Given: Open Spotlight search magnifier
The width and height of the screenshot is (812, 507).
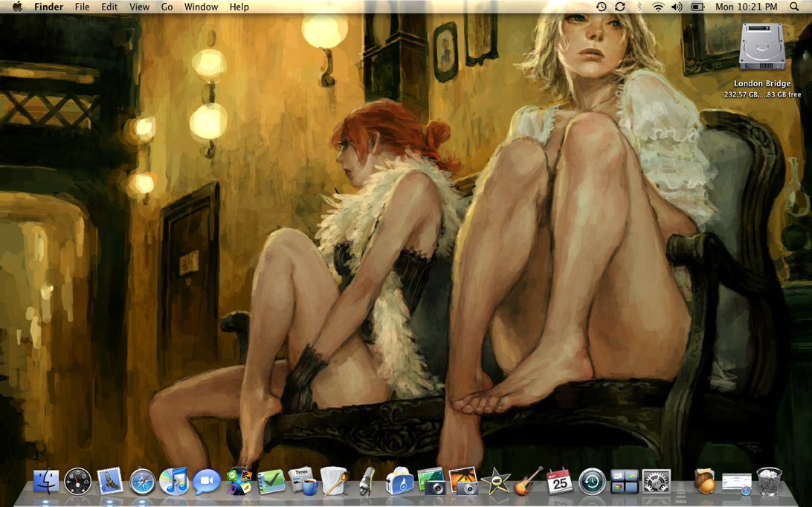Looking at the screenshot, I should [x=794, y=7].
